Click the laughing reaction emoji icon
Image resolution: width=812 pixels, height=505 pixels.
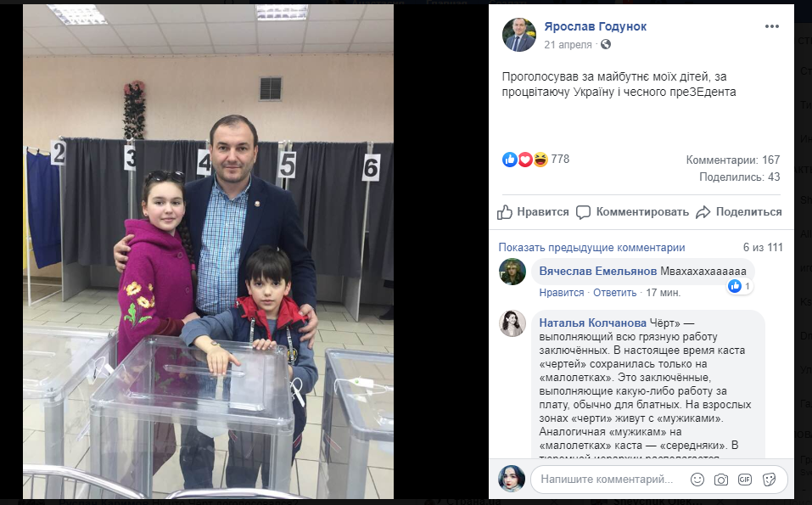[540, 160]
